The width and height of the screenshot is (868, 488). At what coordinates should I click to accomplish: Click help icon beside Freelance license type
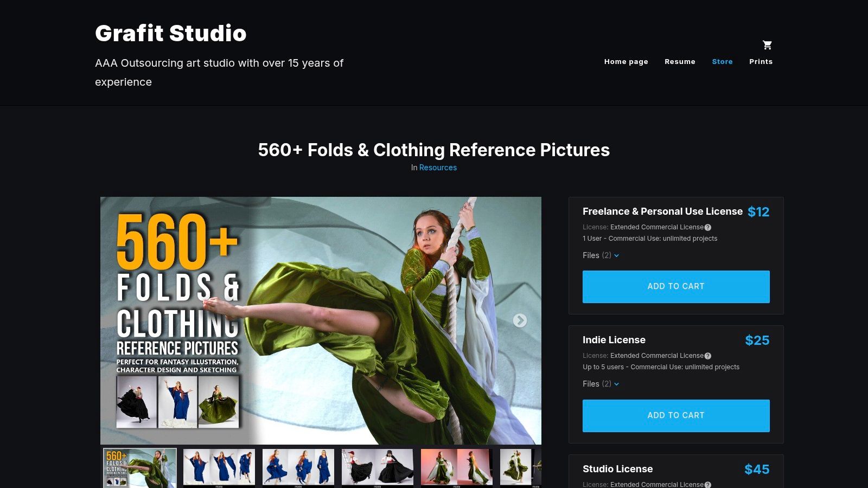707,228
